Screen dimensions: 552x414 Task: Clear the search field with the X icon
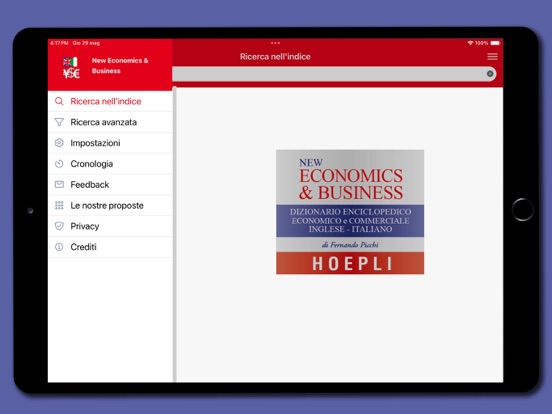(x=490, y=74)
